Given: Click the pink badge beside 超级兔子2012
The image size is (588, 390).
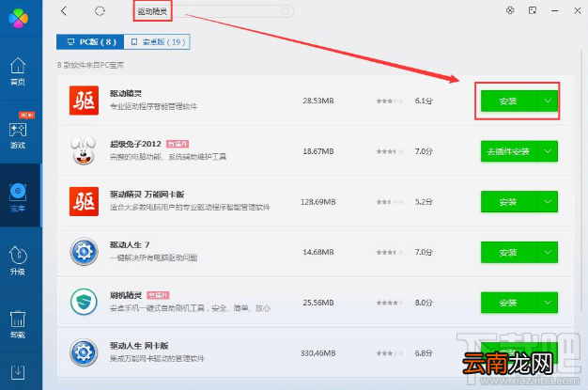Looking at the screenshot, I should pyautogui.click(x=178, y=144).
